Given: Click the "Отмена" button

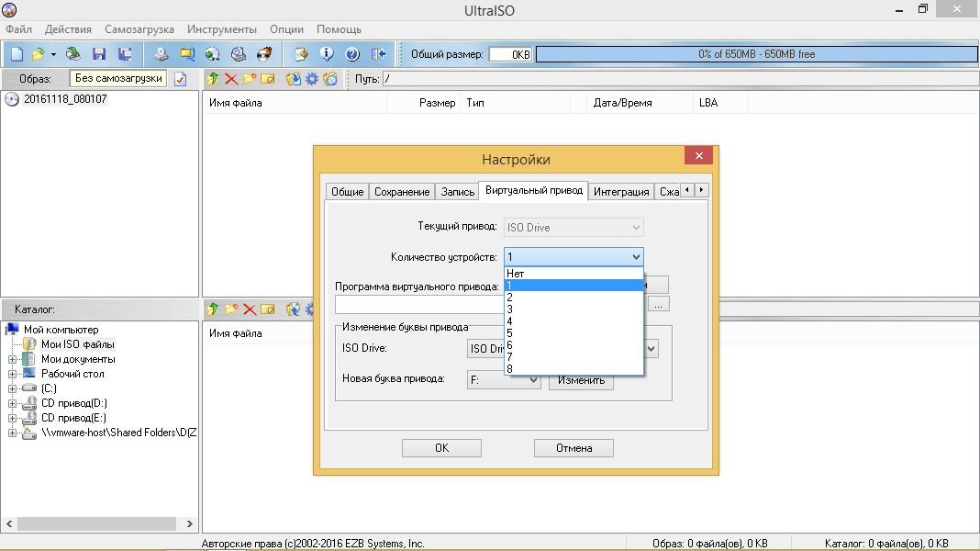Looking at the screenshot, I should (574, 448).
